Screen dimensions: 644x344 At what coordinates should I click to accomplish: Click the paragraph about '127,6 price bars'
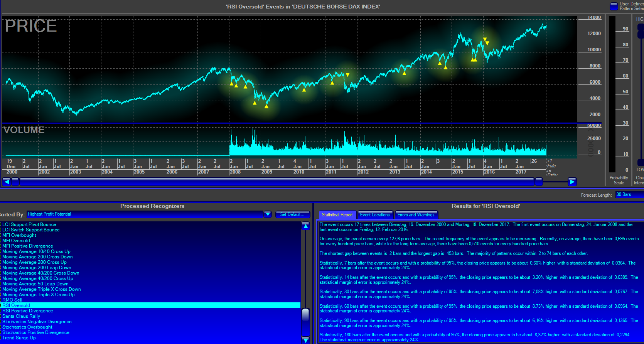(479, 241)
